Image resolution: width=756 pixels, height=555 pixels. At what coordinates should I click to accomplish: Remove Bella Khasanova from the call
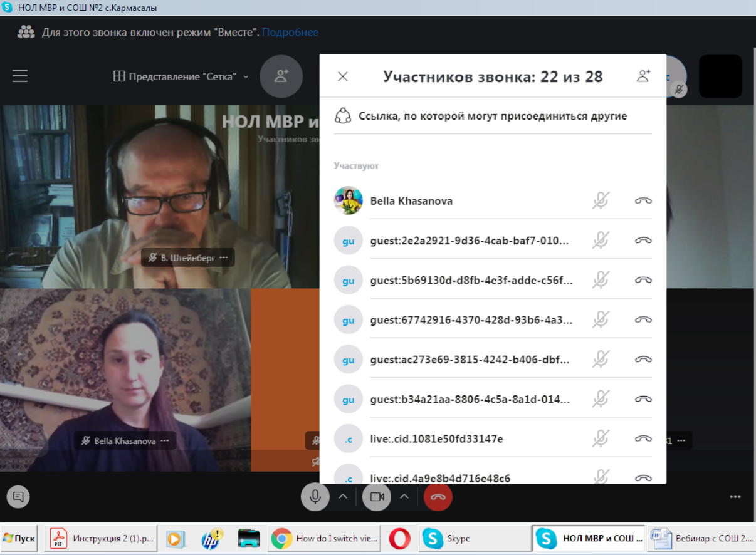tap(643, 201)
